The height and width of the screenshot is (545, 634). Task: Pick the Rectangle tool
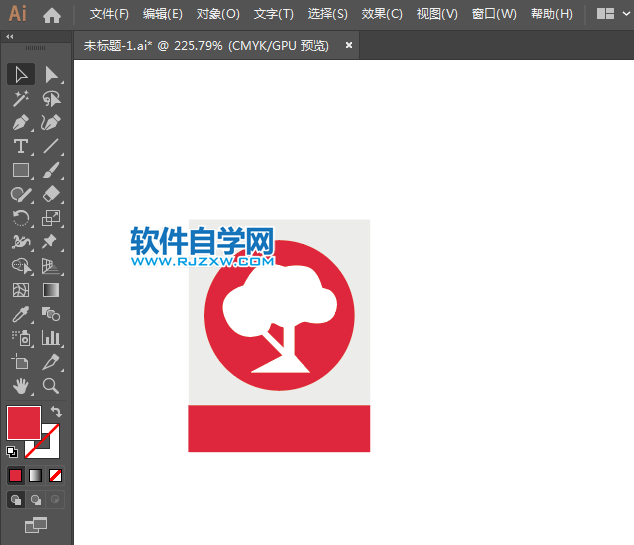point(21,170)
